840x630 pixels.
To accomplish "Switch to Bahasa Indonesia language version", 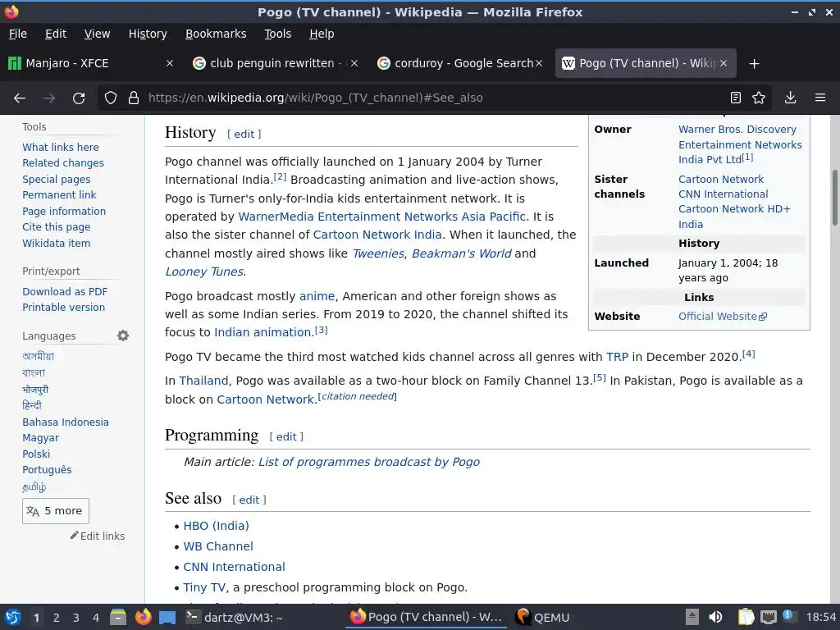I will [x=66, y=422].
